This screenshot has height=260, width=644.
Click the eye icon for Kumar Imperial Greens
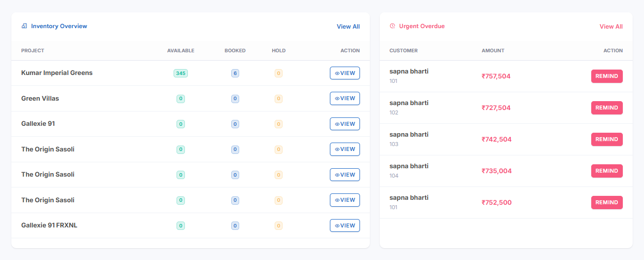tap(337, 73)
